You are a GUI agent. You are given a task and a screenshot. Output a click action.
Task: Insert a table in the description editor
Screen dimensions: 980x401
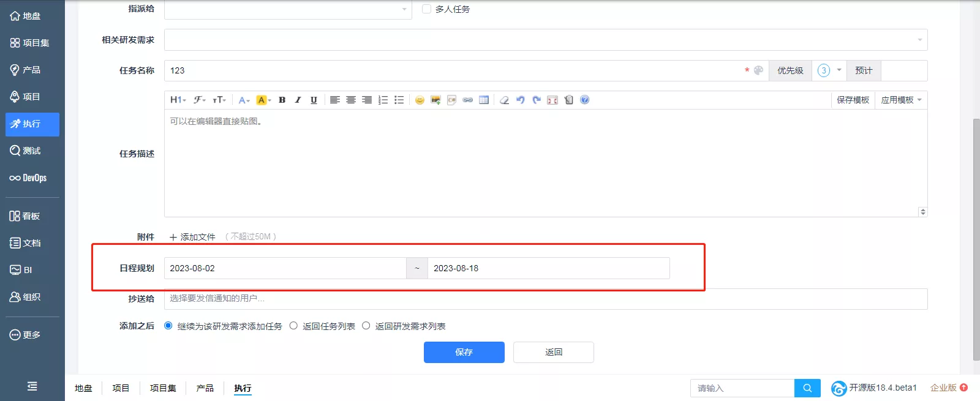[x=484, y=100]
